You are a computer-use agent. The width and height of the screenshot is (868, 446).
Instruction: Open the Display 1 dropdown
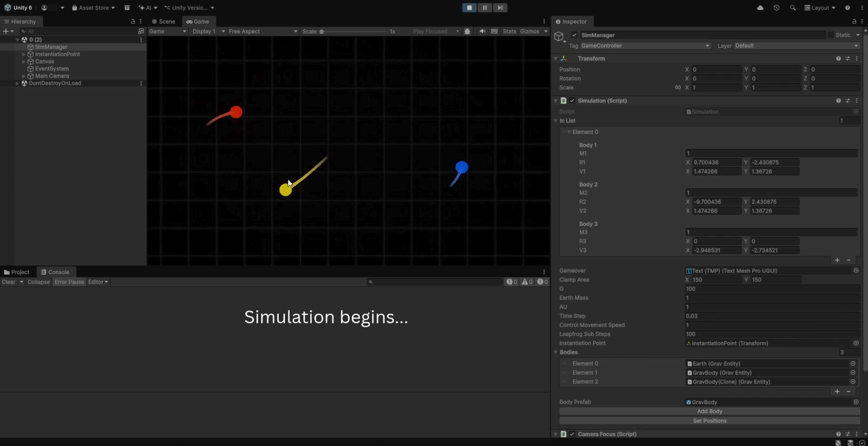[208, 31]
